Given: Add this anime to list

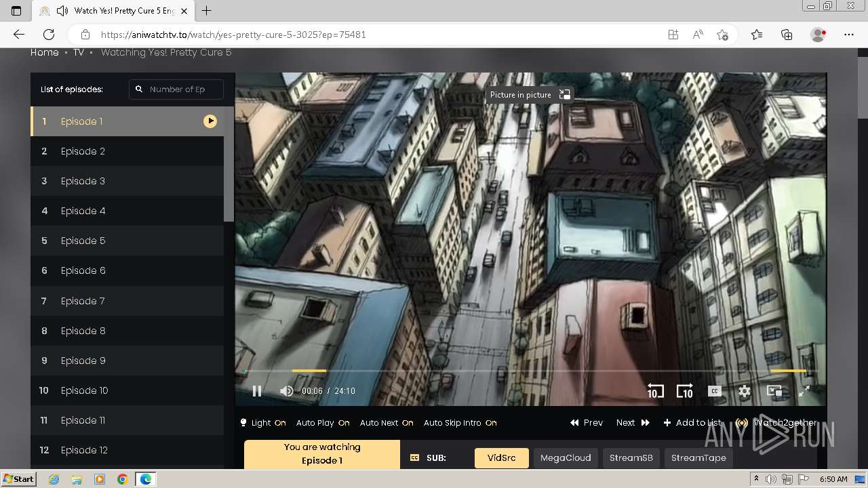Looking at the screenshot, I should [x=692, y=422].
